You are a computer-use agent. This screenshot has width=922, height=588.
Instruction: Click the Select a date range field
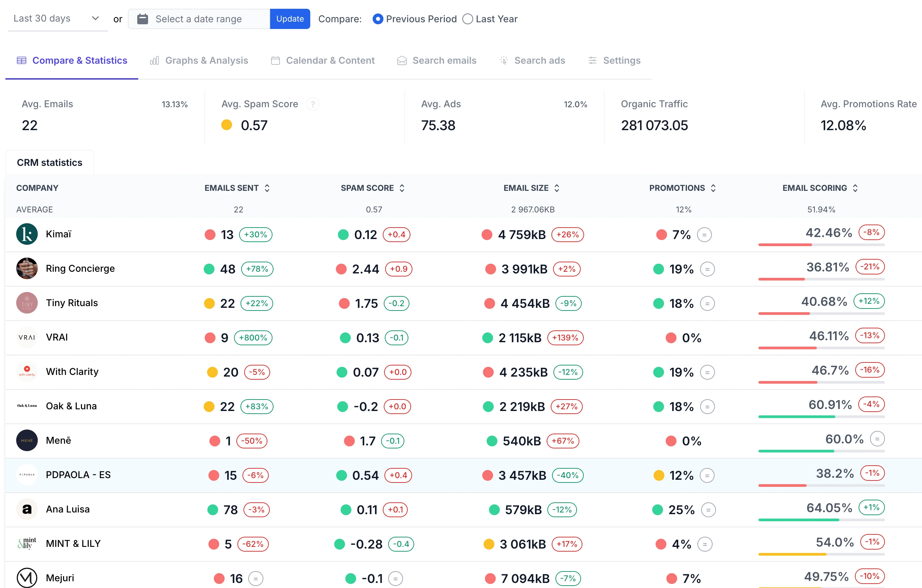pyautogui.click(x=199, y=19)
